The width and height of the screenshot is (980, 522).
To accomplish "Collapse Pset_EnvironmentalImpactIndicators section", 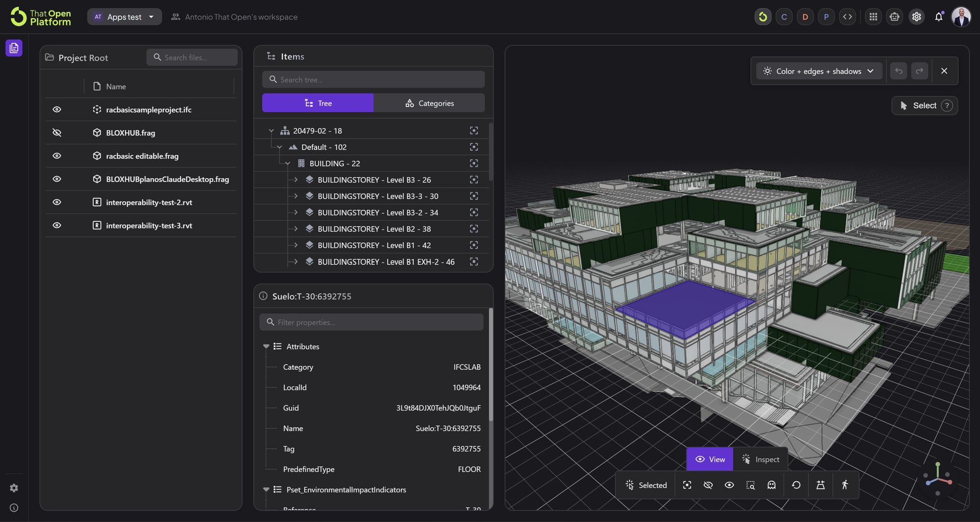I will pyautogui.click(x=266, y=489).
